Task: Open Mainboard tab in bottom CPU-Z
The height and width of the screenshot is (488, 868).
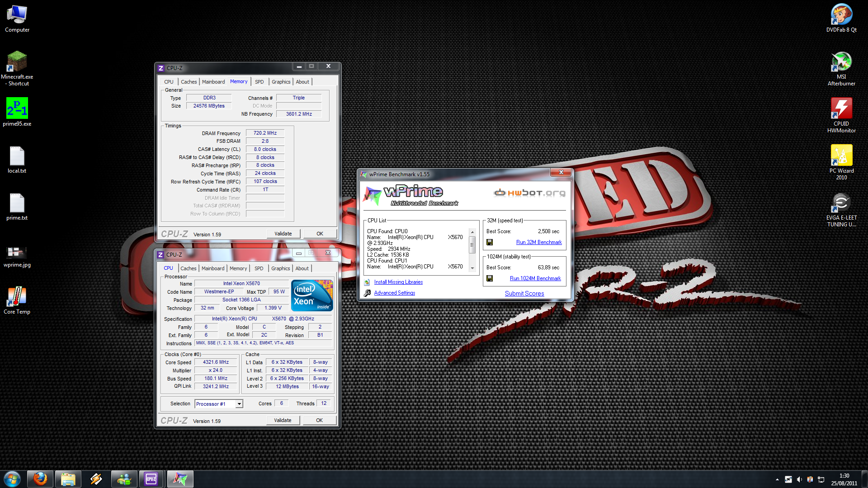Action: 213,268
